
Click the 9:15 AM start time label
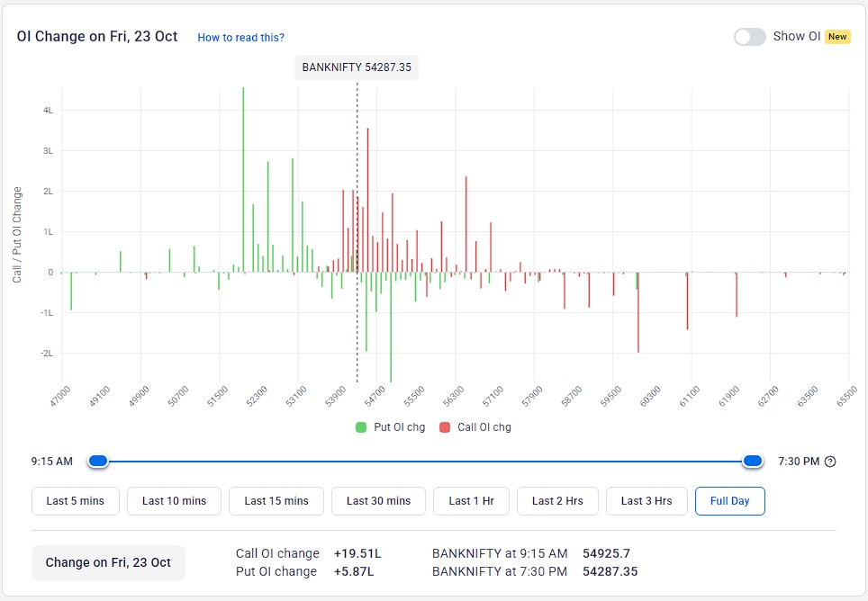[51, 462]
